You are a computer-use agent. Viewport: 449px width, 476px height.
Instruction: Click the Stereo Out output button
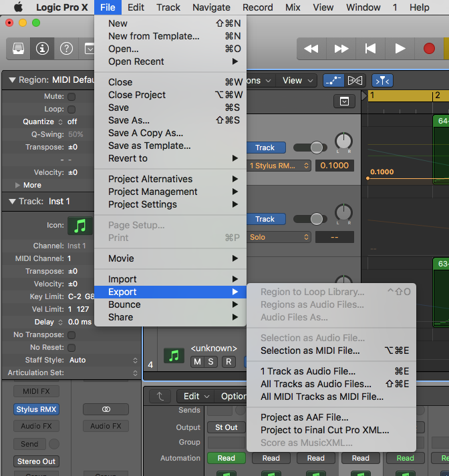(x=36, y=461)
